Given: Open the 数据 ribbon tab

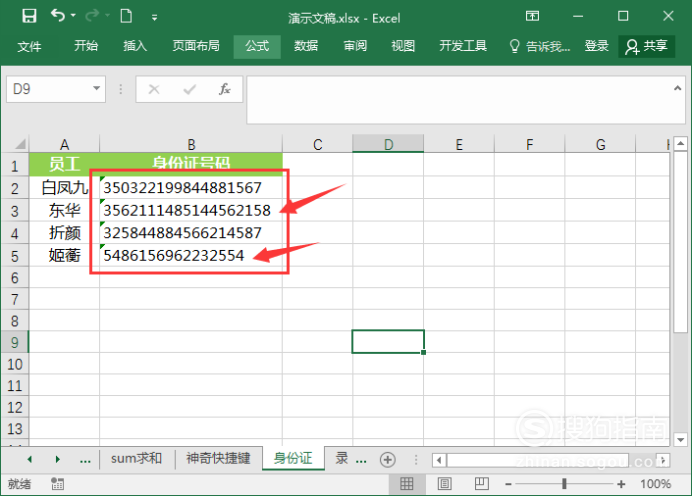Looking at the screenshot, I should click(306, 45).
